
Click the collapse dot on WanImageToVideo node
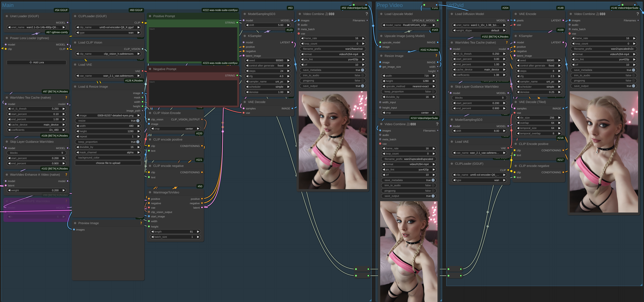click(x=150, y=192)
